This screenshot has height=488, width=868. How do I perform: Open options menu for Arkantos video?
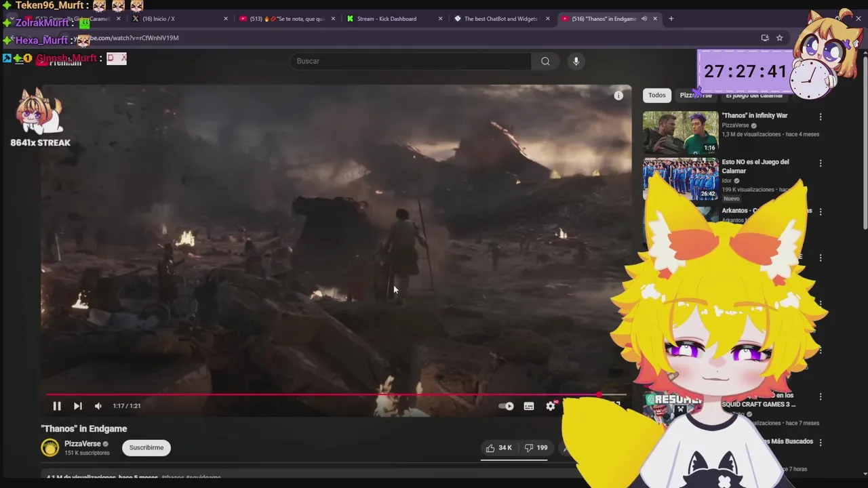[x=821, y=211]
